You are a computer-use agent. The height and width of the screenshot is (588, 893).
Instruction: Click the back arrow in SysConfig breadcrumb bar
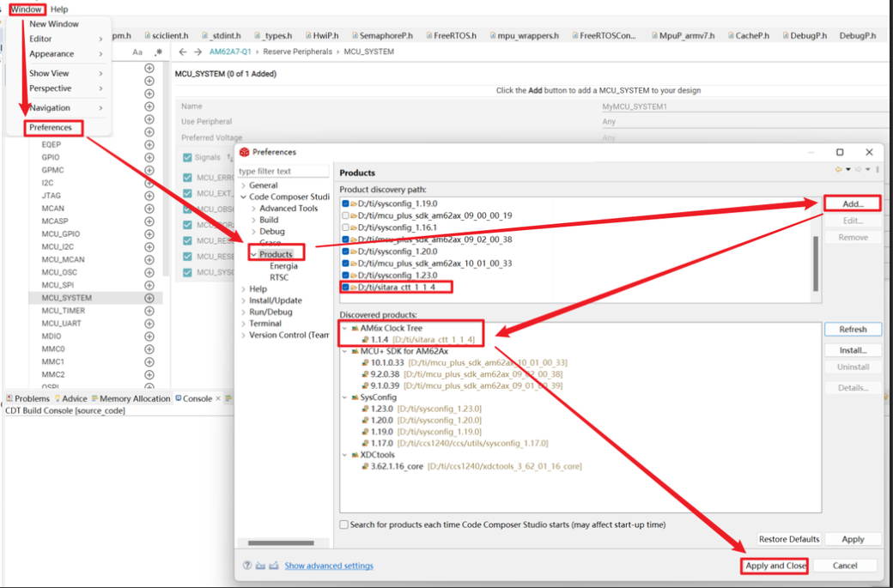pos(182,52)
